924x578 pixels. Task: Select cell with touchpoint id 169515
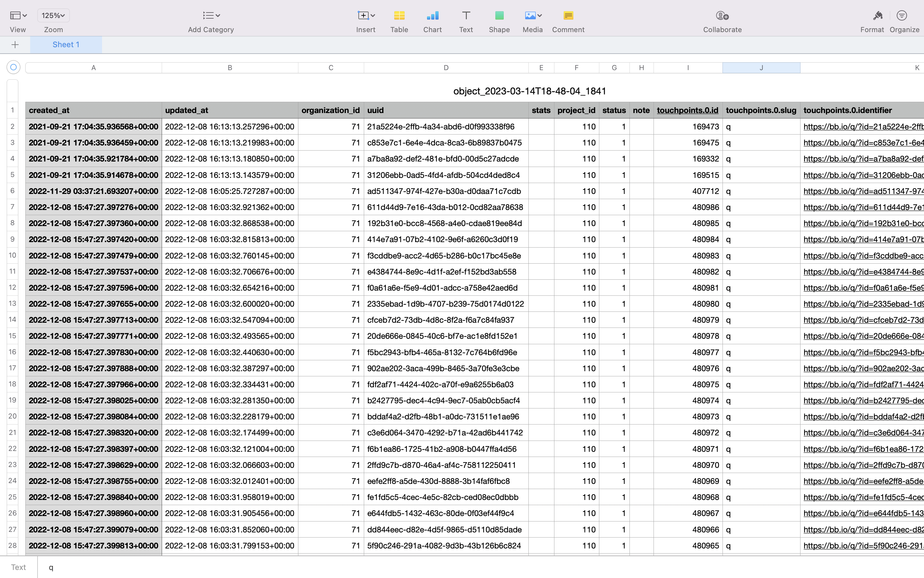point(688,175)
